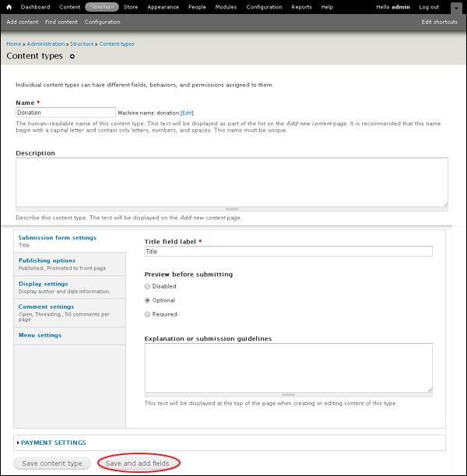Click the Name input field
This screenshot has height=476, width=467.
[65, 112]
